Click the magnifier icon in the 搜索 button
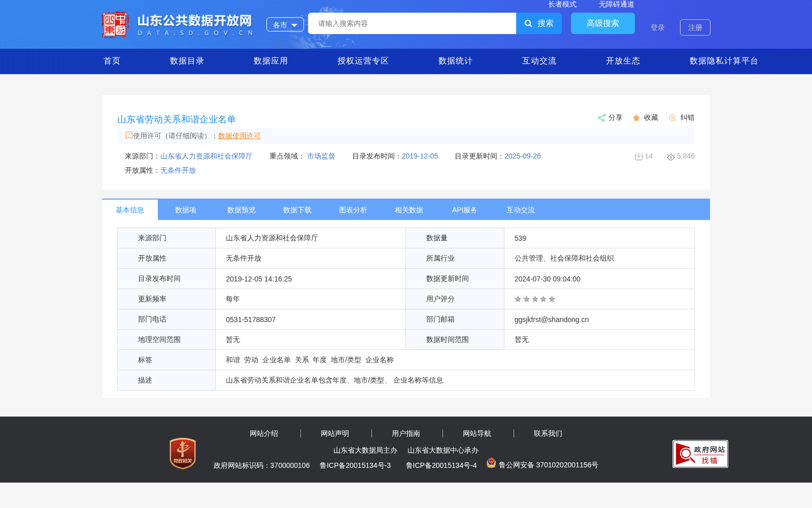Screen dimensions: 812x508 [528, 23]
